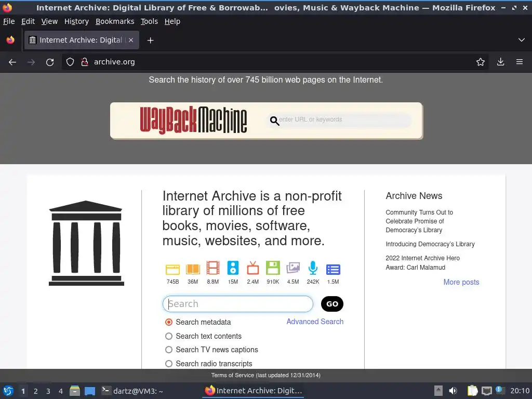
Task: Click the tray notification icon with blue badge
Action: (x=500, y=390)
